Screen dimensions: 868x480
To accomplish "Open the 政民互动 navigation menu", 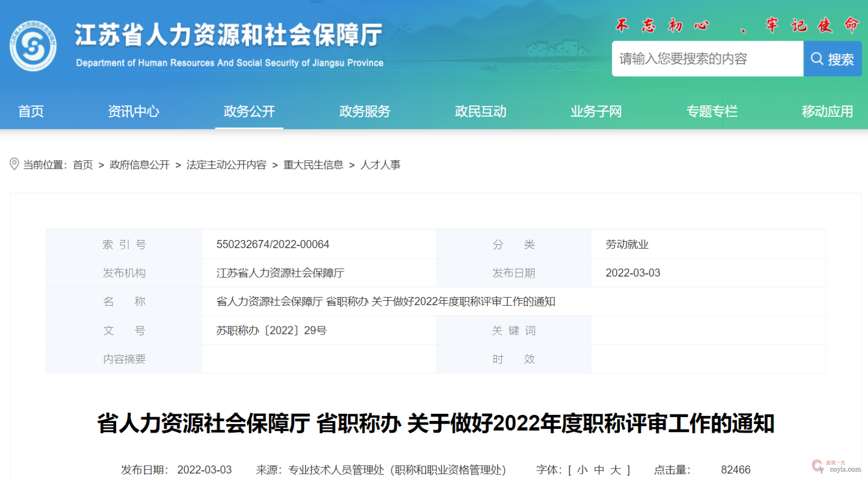I will coord(481,111).
